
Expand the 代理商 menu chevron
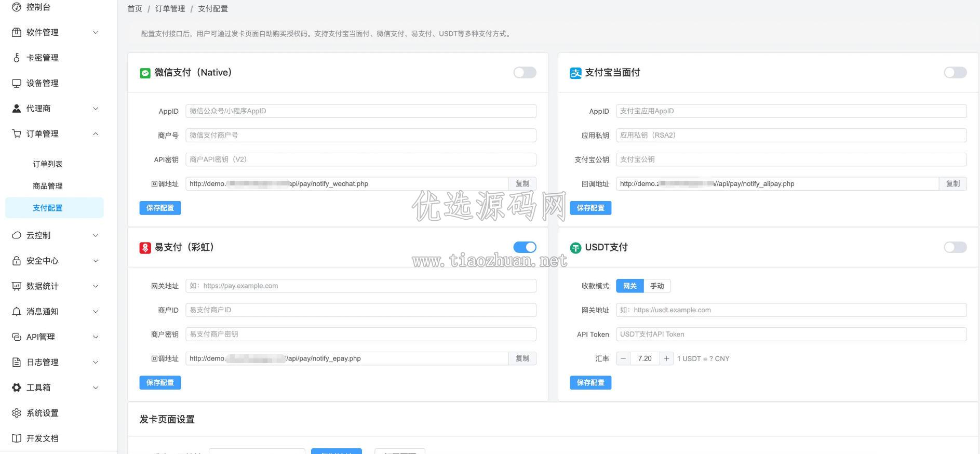(96, 109)
